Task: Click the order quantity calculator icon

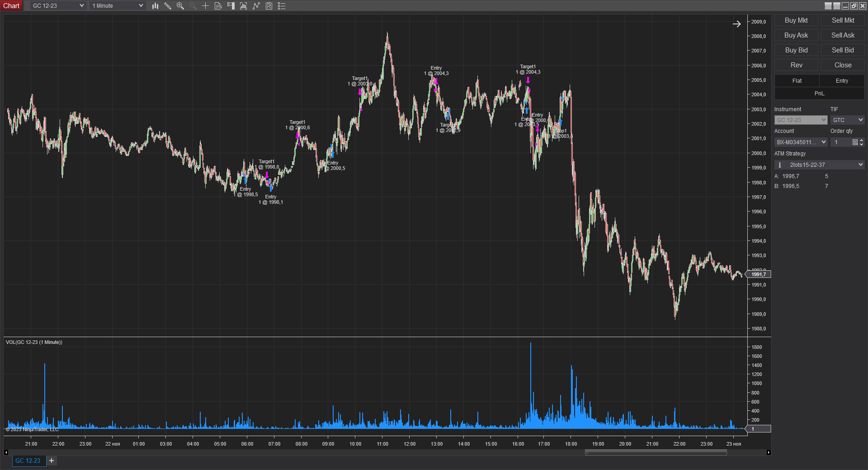Action: coord(855,142)
